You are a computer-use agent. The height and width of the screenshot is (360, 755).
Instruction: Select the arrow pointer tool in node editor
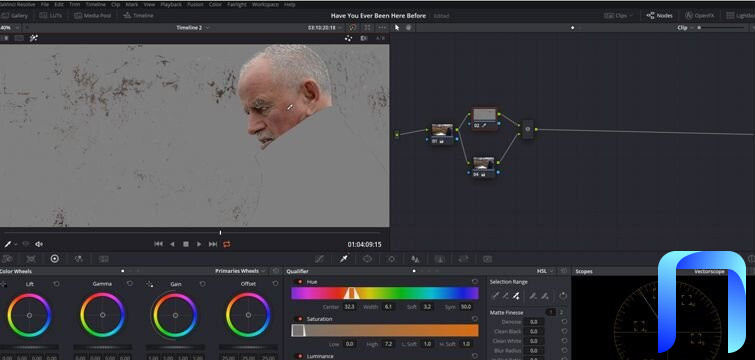point(397,28)
